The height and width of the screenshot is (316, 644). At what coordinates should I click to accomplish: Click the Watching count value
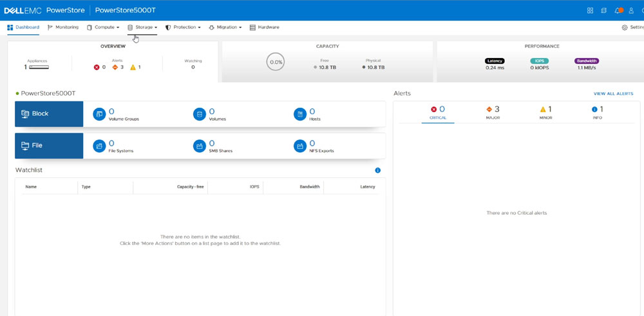pos(193,67)
